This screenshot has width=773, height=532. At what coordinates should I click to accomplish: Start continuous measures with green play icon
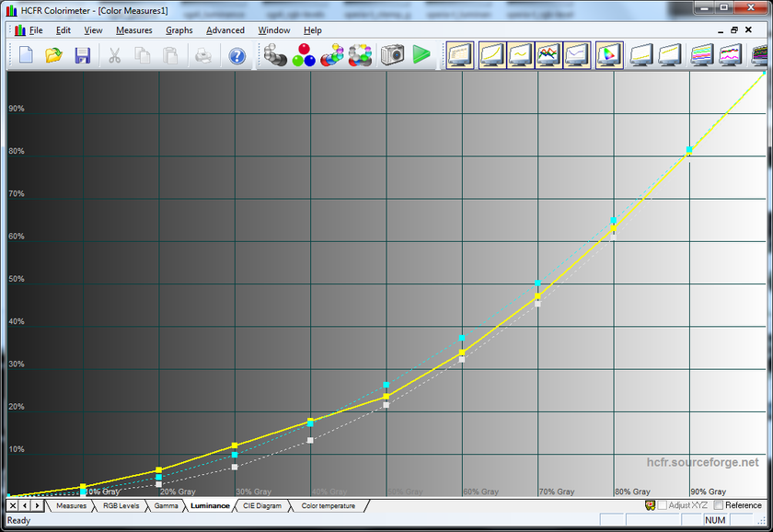coord(421,54)
